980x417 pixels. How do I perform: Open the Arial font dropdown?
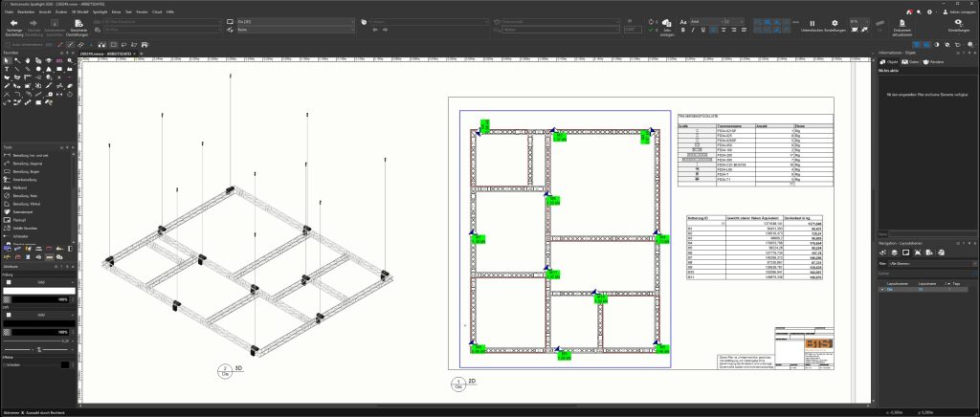coord(705,21)
